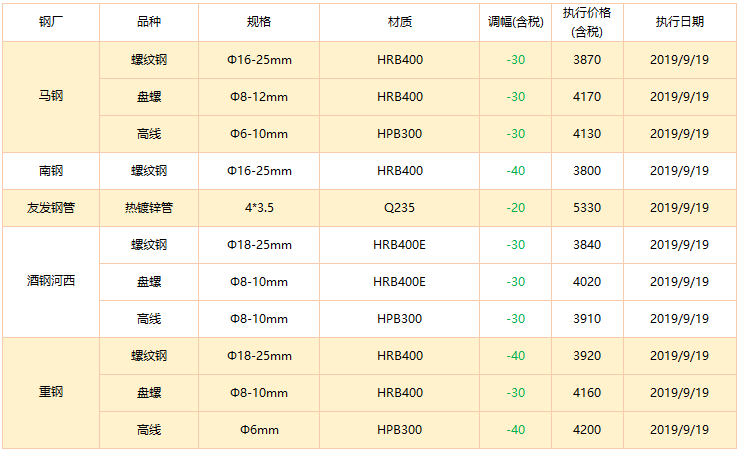This screenshot has width=740, height=452.
Task: Select the 马钢 mill cell
Action: pyautogui.click(x=51, y=96)
